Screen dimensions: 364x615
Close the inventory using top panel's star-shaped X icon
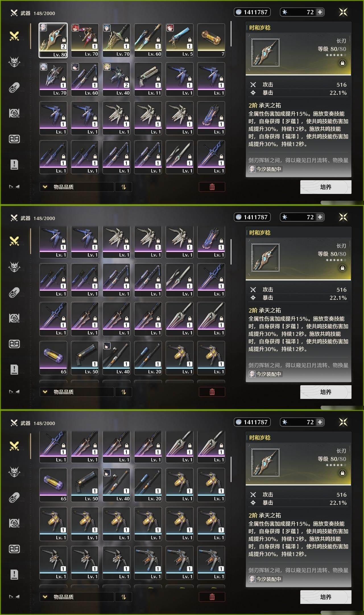(343, 12)
